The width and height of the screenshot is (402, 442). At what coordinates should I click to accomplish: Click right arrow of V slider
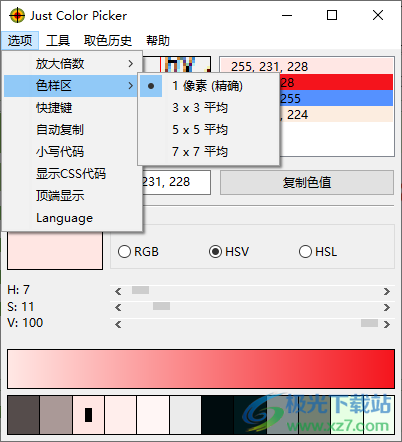coord(387,324)
